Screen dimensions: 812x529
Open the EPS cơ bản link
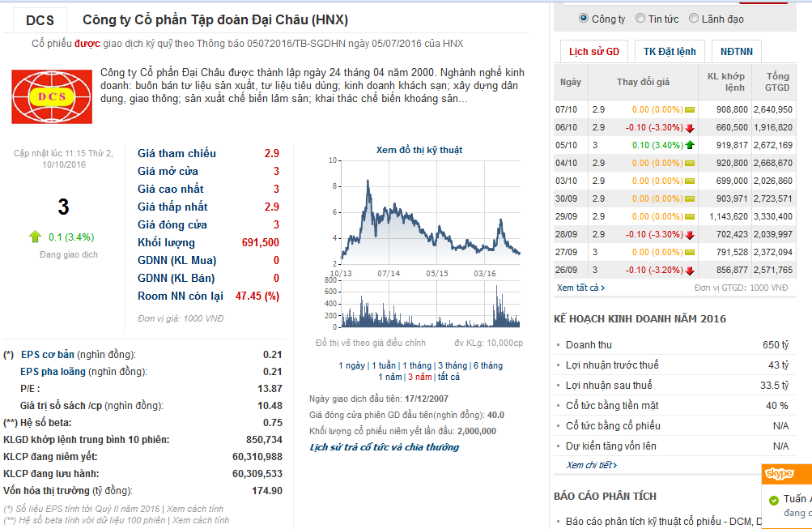pos(48,354)
